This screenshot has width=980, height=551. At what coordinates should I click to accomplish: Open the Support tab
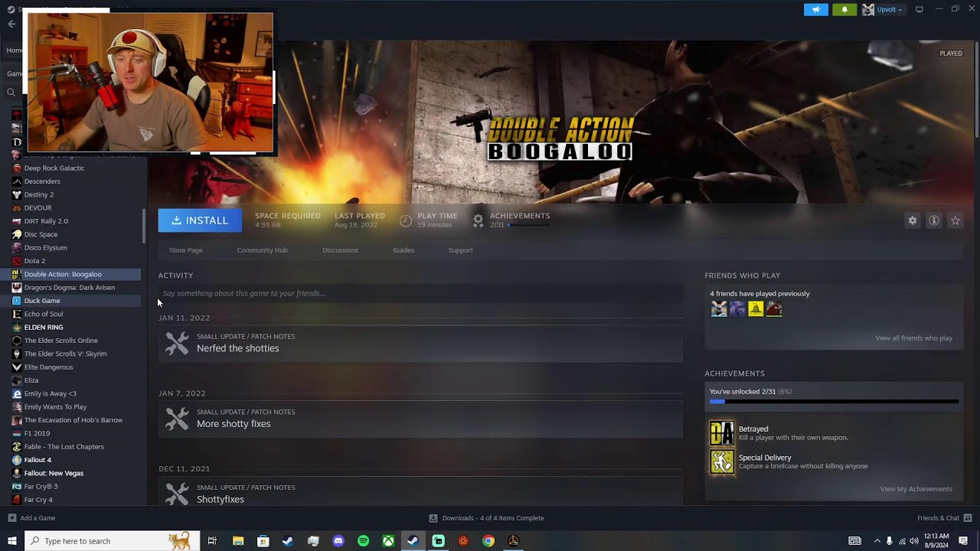pos(460,250)
